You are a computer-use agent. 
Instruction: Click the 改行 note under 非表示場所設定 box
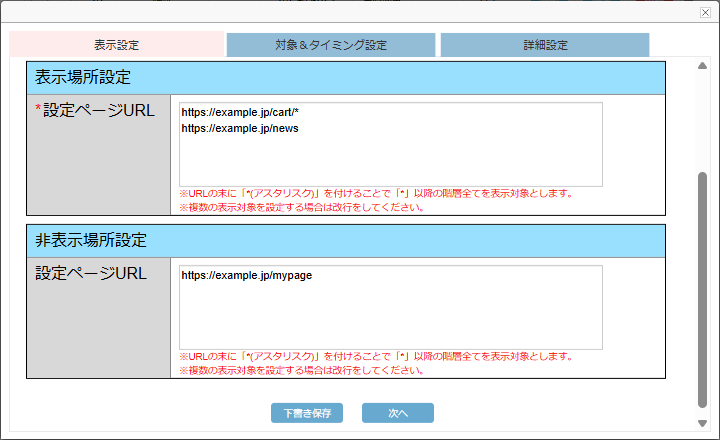point(301,370)
